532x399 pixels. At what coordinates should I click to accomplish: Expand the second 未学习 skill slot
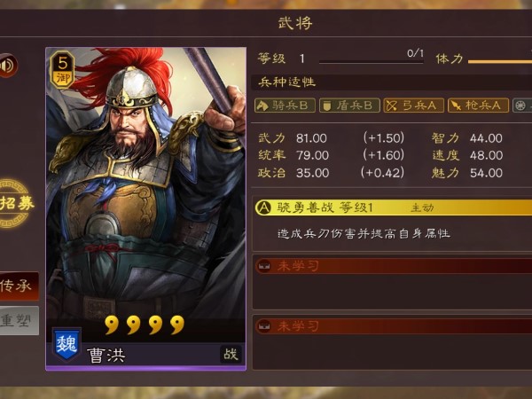click(393, 326)
